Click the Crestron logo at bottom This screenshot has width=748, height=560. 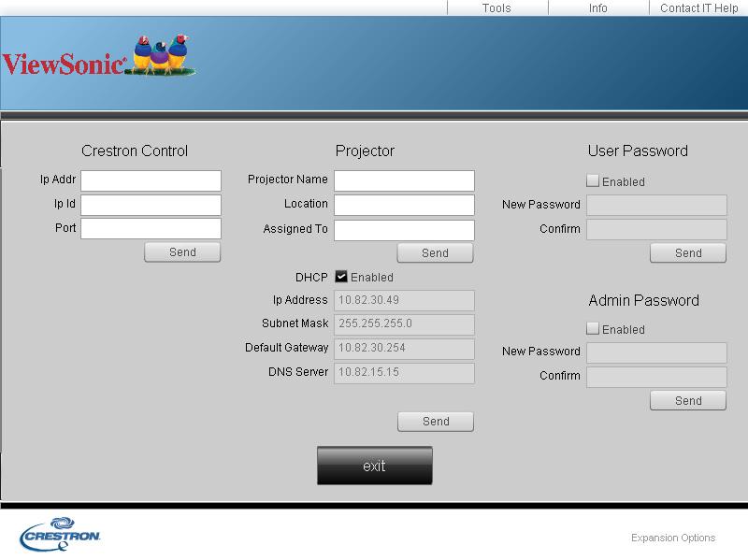(x=60, y=534)
